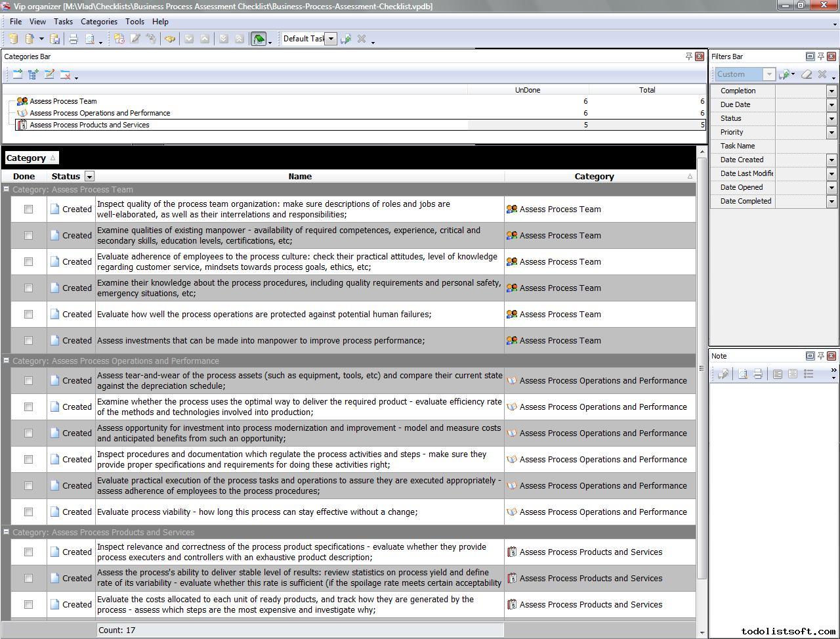This screenshot has height=639, width=840.
Task: Sort tasks by the Name column header
Action: click(x=300, y=176)
